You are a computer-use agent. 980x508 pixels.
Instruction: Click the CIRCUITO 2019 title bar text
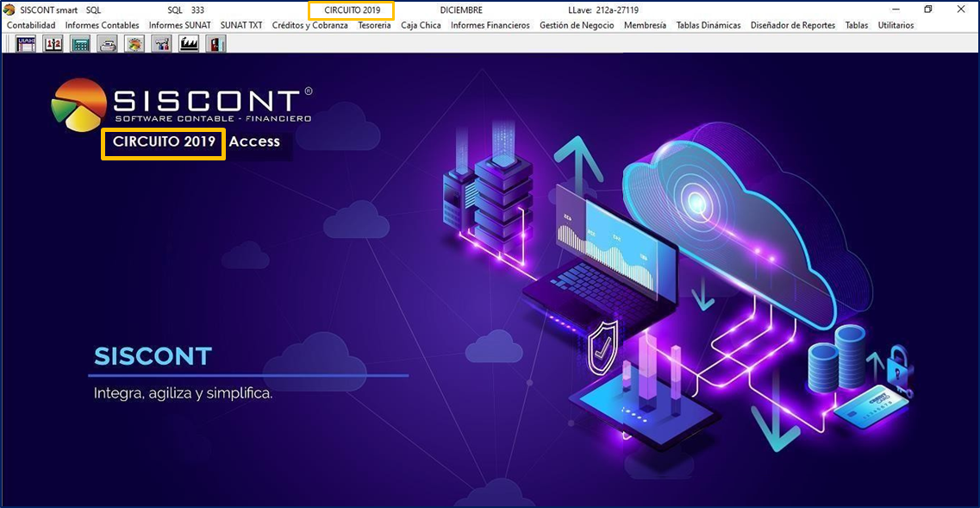pos(353,10)
